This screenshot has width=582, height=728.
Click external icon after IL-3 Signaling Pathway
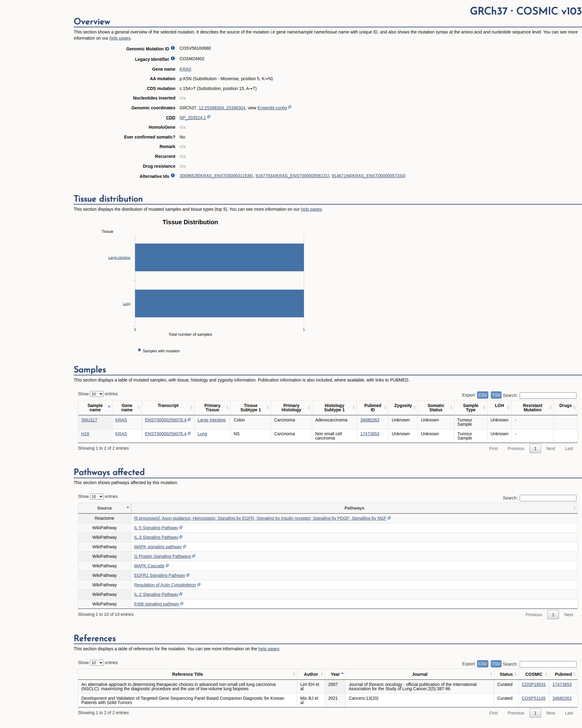click(x=181, y=537)
